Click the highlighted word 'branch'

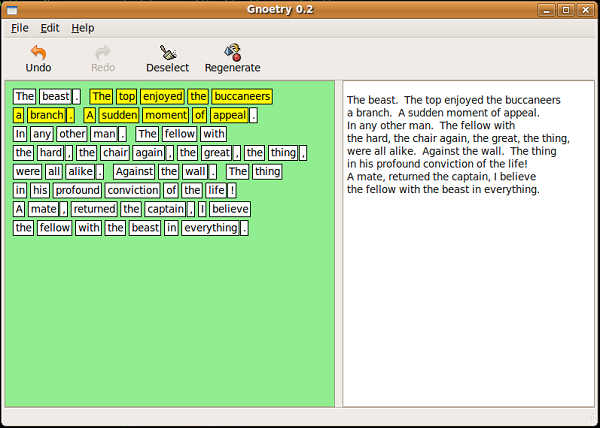pos(46,115)
